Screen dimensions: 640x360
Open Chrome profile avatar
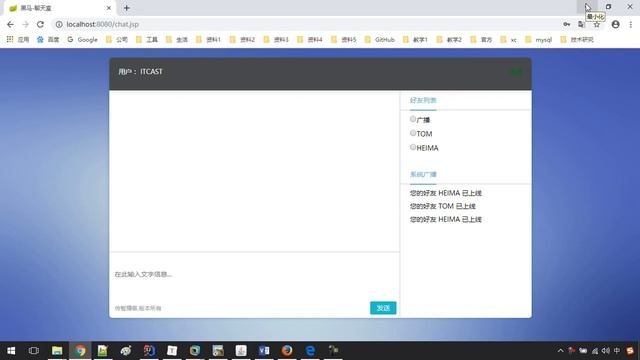tap(616, 24)
